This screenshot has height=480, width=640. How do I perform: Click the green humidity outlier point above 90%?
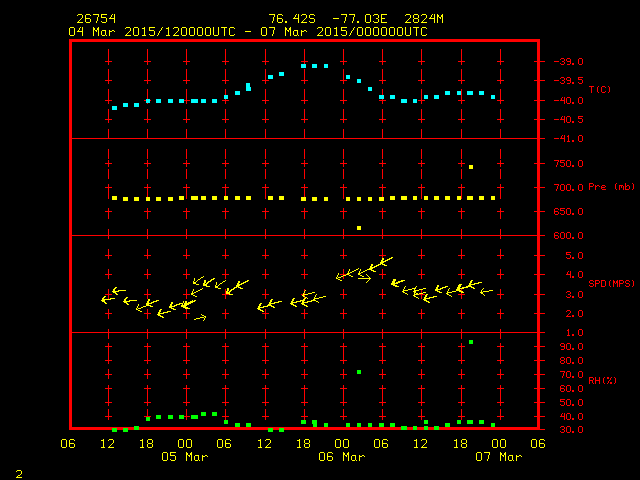pyautogui.click(x=471, y=342)
